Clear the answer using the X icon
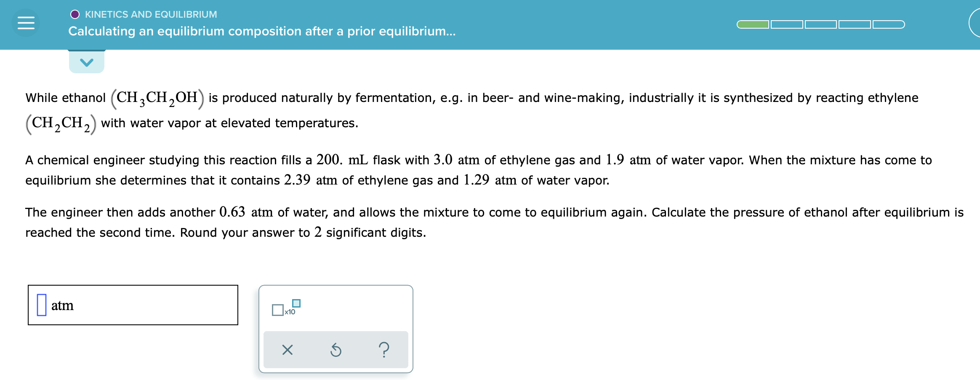The image size is (980, 380). [x=287, y=350]
